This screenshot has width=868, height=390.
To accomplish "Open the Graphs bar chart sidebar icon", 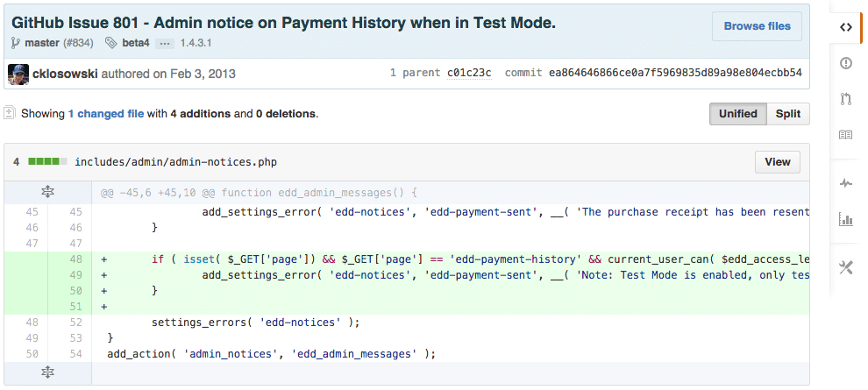I will [845, 220].
